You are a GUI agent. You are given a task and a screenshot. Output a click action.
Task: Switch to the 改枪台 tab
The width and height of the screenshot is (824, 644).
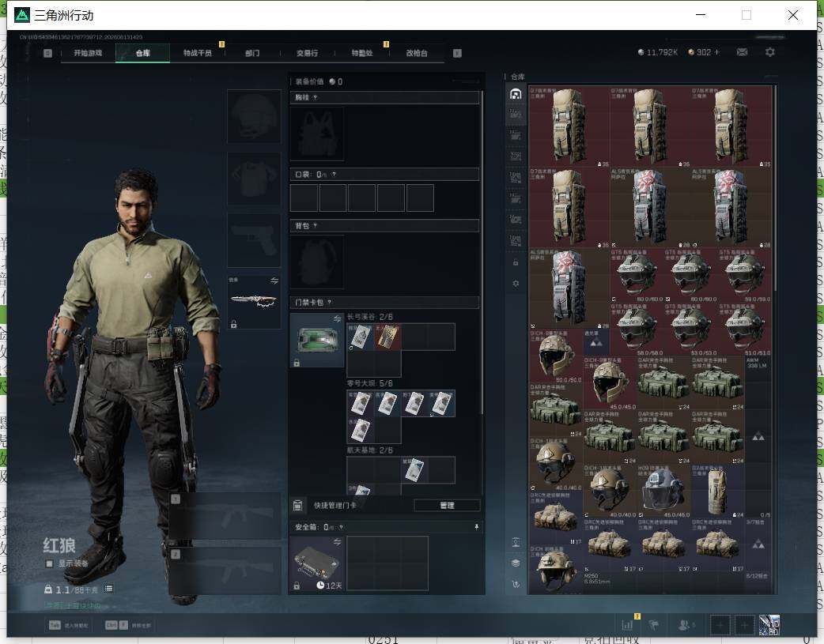417,53
